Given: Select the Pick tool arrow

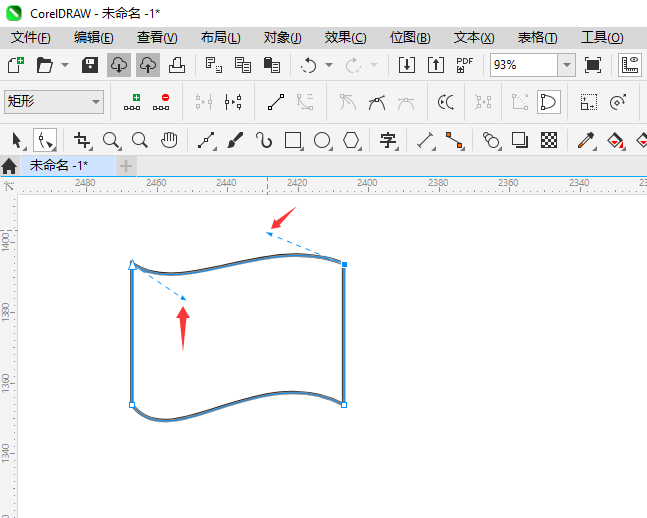Looking at the screenshot, I should 17,140.
